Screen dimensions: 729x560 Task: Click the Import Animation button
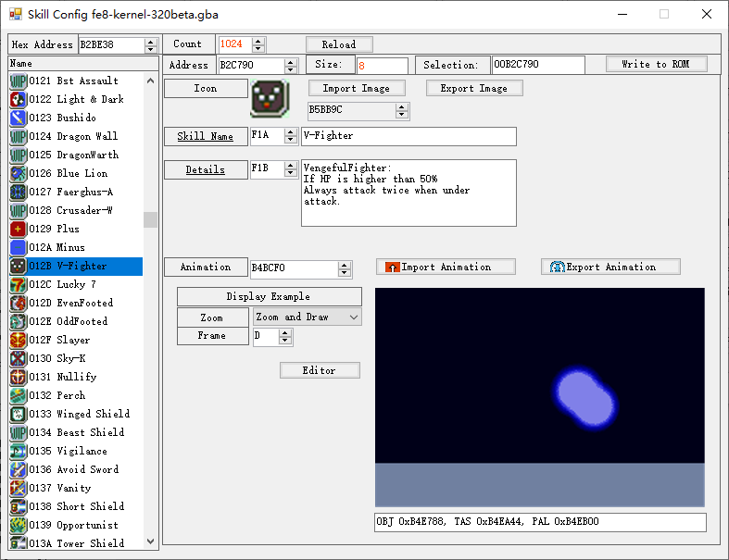pos(446,267)
